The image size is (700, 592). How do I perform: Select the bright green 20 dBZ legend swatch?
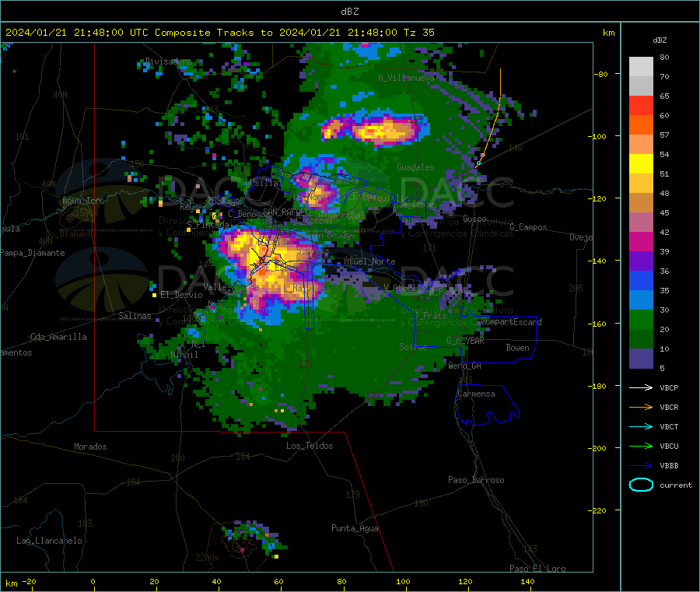click(641, 319)
